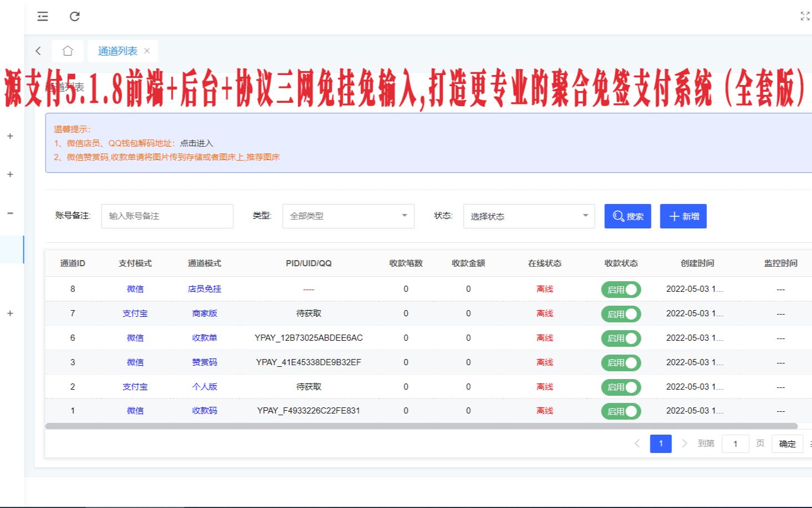Screen dimensions: 812x508
Task: Collapse the sidebar minus item
Action: coord(10,213)
